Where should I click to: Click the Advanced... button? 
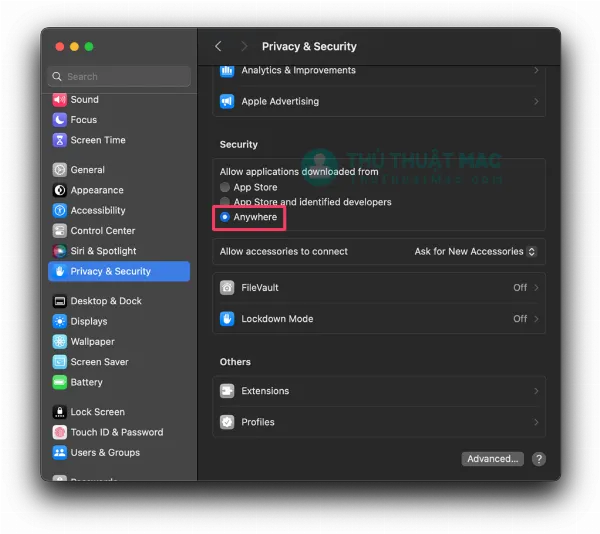point(492,459)
